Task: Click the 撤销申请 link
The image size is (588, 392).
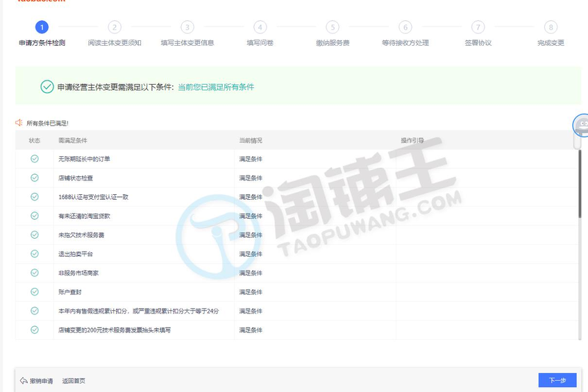Action: [x=41, y=381]
